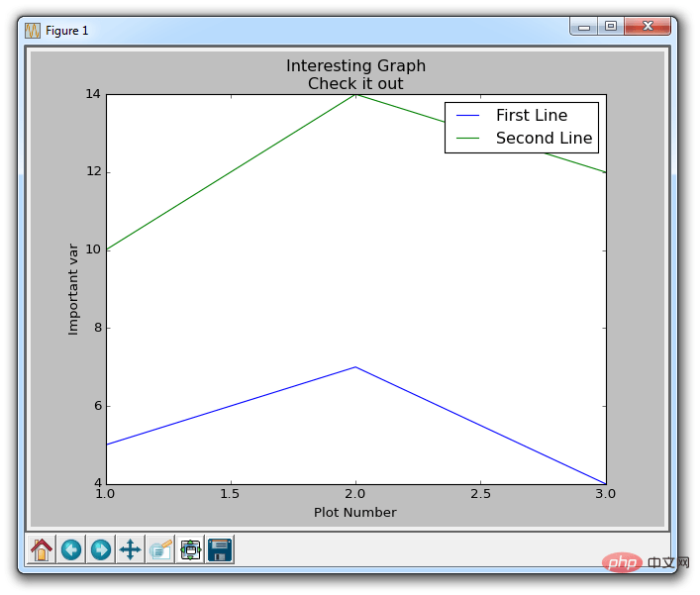Click the 'Check it out' subtitle
The image size is (700, 595).
coord(355,83)
